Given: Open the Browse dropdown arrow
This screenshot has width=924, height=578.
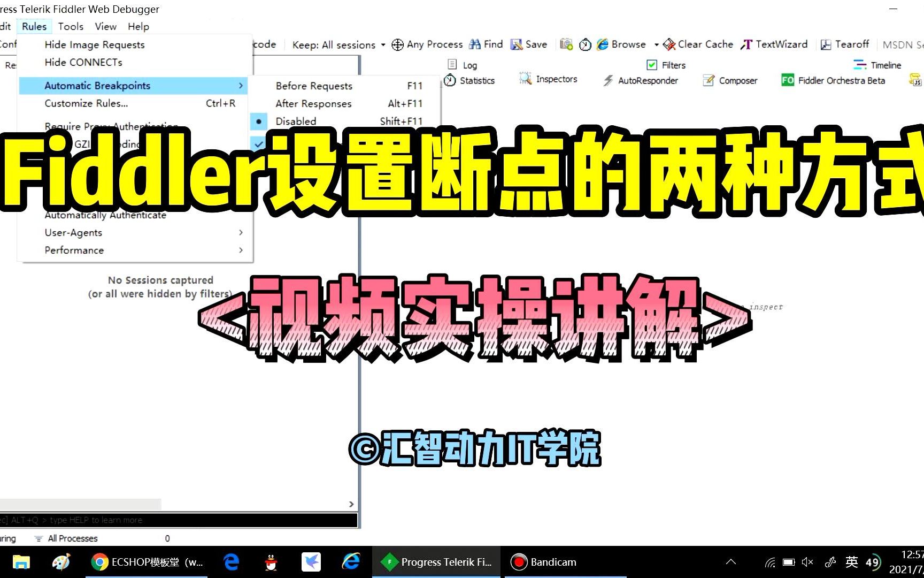Looking at the screenshot, I should pyautogui.click(x=656, y=45).
